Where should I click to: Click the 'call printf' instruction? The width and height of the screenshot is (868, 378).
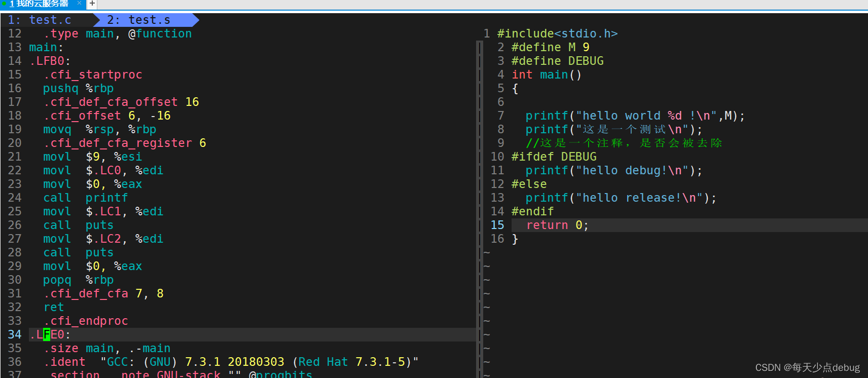85,198
